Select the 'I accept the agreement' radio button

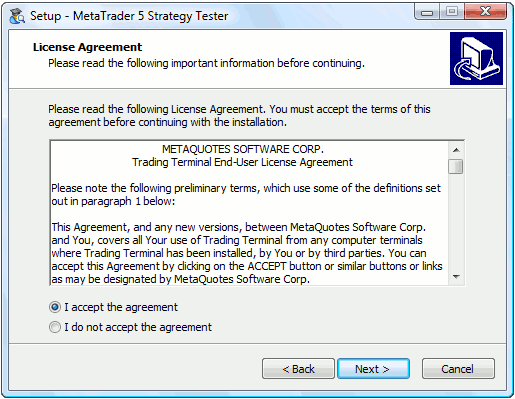[55, 307]
